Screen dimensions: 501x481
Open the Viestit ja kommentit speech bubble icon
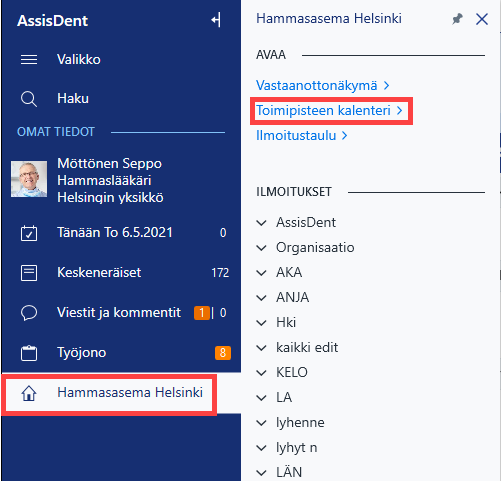(x=29, y=313)
